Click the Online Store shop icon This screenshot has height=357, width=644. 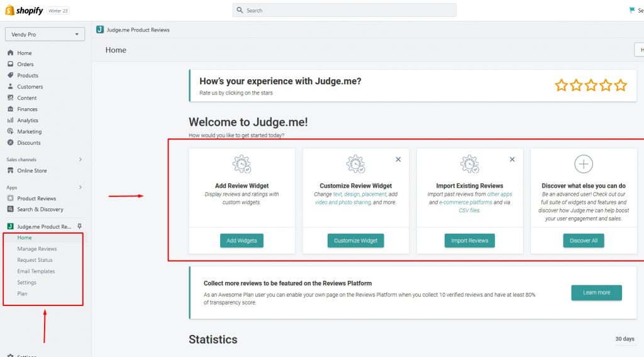(10, 170)
